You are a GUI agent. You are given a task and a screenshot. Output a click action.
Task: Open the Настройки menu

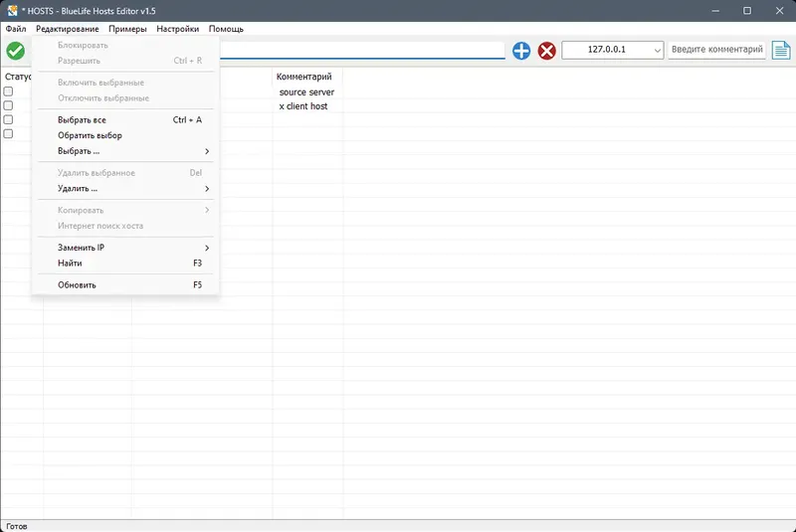point(178,29)
